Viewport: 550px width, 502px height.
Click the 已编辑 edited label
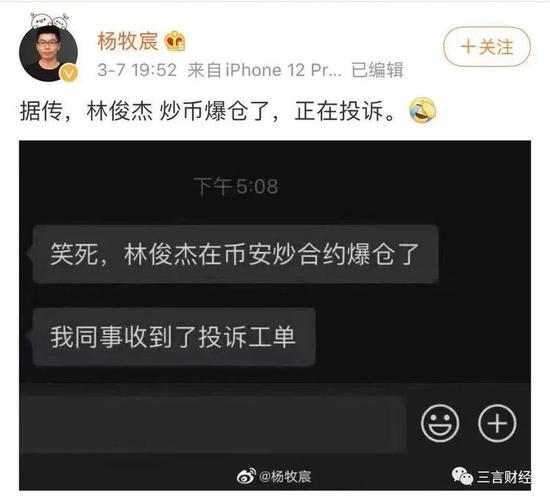click(x=377, y=70)
